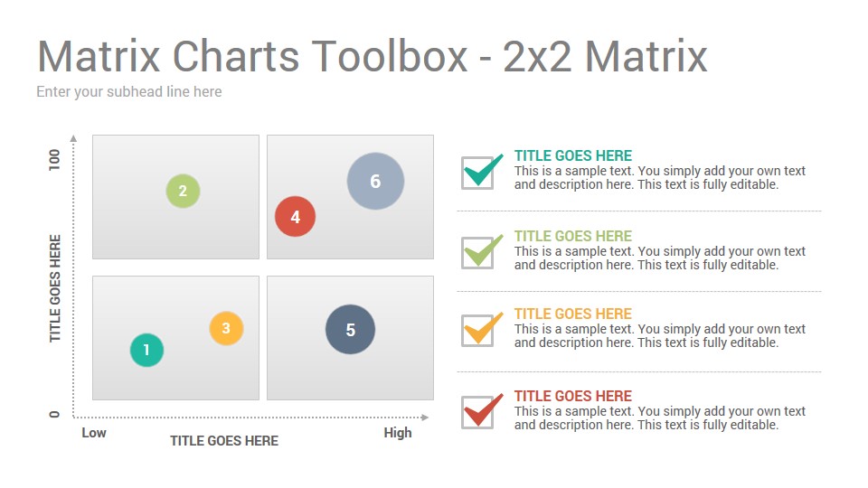Viewport: 868px width, 488px height.
Task: Click the horizontal axis arrowhead near High
Action: coord(425,418)
